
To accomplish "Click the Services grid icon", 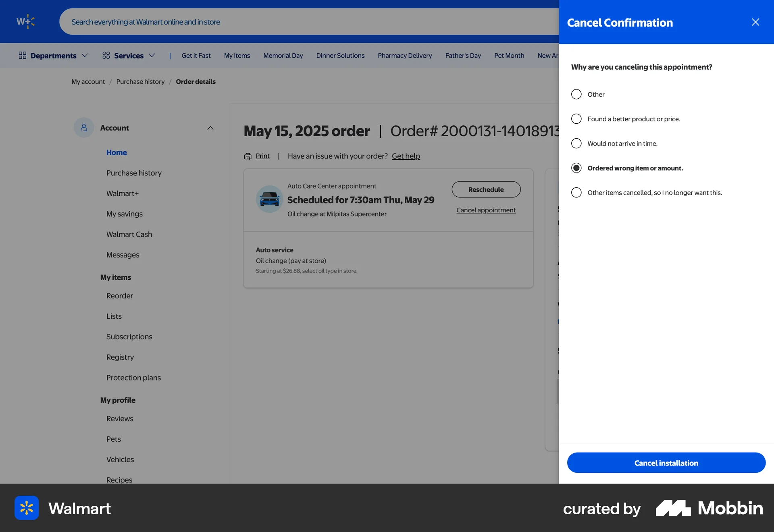I will [x=106, y=55].
